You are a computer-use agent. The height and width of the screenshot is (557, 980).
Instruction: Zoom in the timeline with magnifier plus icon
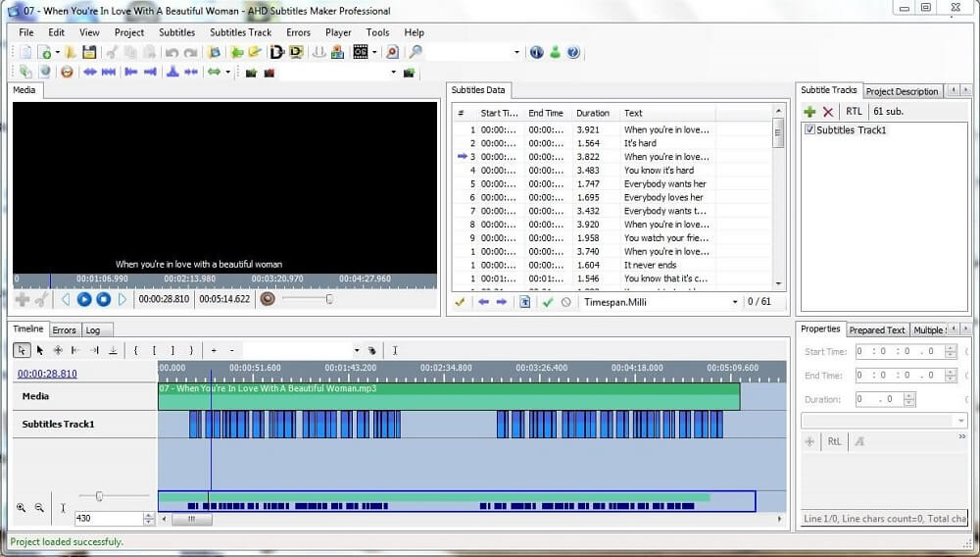[21, 508]
